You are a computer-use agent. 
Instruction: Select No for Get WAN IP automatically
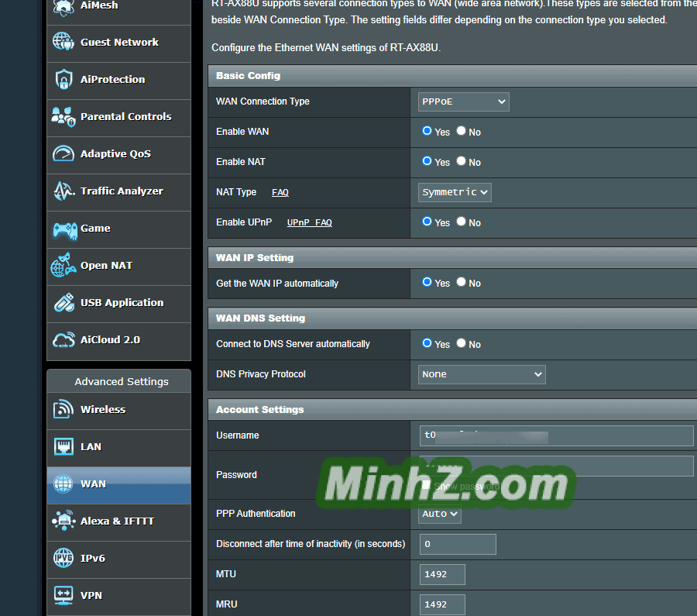tap(461, 282)
